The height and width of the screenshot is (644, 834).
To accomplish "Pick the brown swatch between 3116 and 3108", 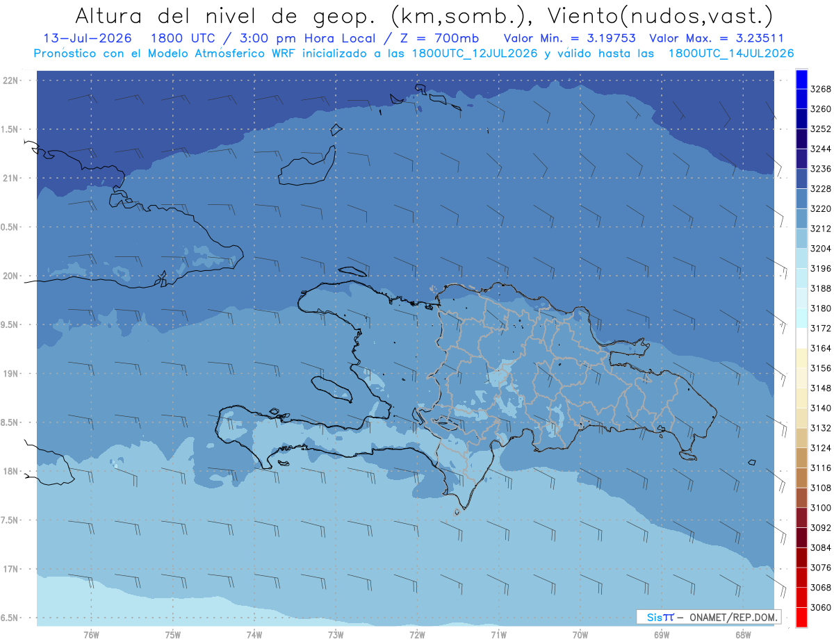I will tap(801, 478).
